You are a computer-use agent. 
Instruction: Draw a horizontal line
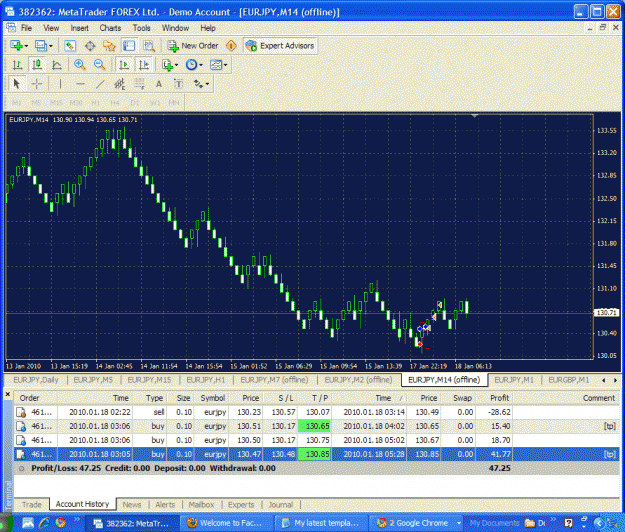coord(80,84)
